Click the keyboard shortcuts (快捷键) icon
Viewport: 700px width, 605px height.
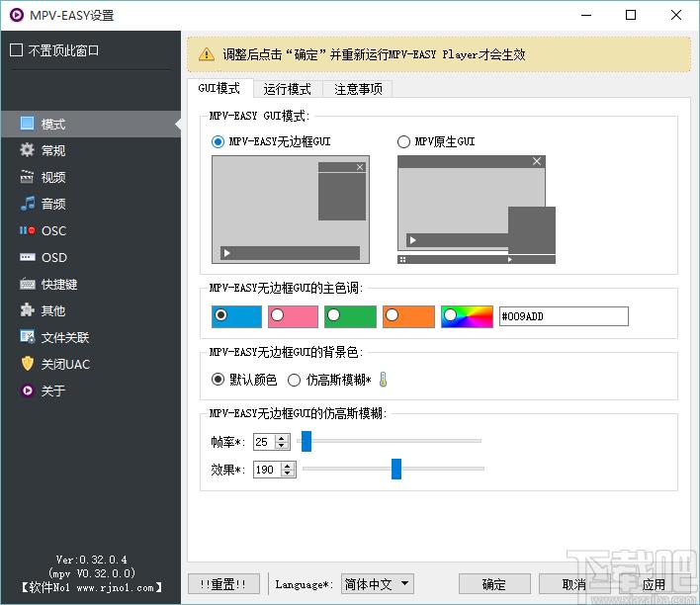click(27, 285)
